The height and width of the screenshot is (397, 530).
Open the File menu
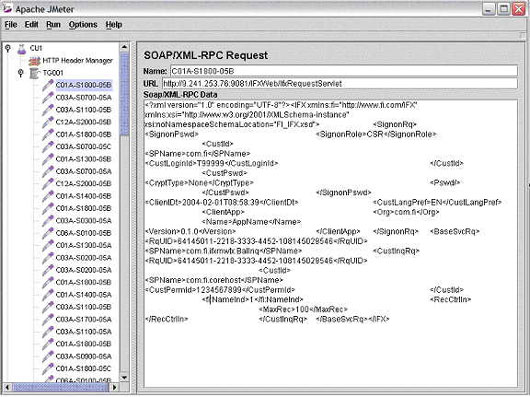[x=11, y=25]
